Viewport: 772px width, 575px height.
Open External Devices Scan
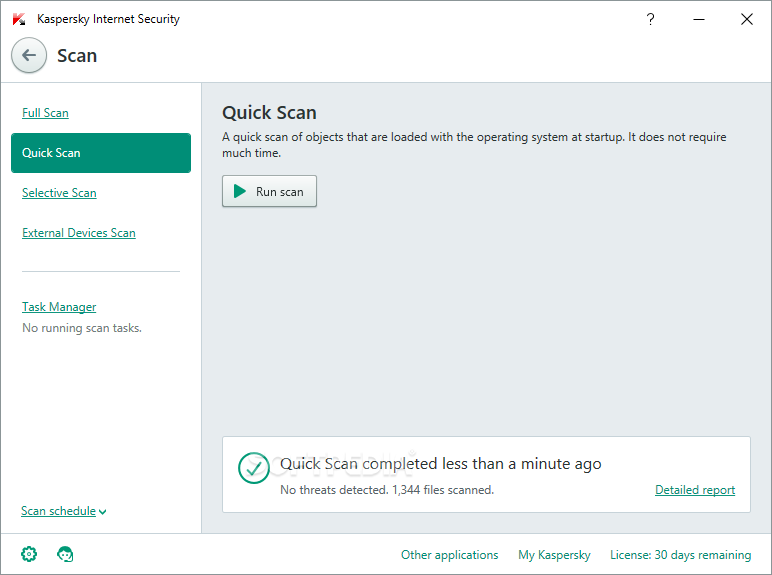pyautogui.click(x=79, y=232)
